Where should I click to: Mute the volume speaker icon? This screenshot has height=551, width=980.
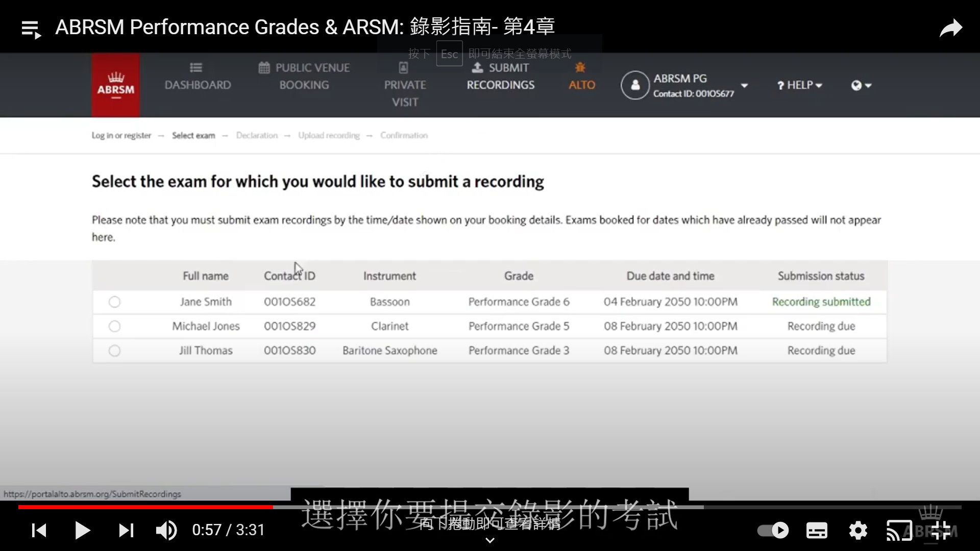coord(166,531)
